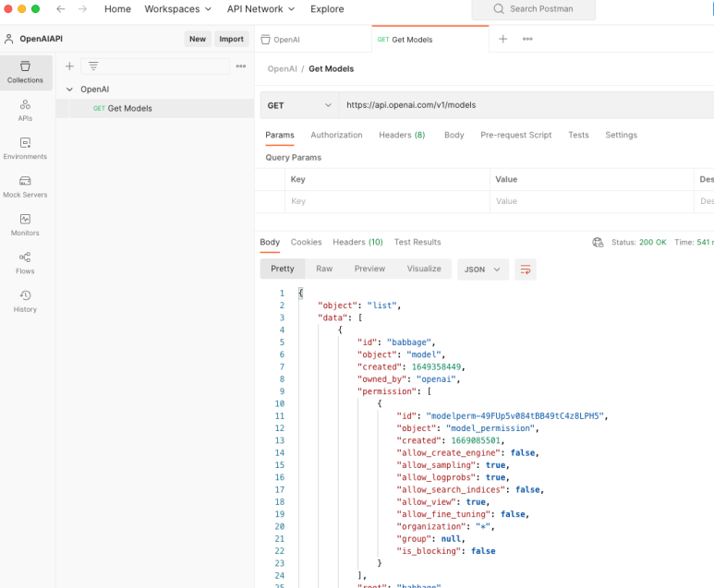
Task: Open the Explore page
Action: tap(327, 9)
